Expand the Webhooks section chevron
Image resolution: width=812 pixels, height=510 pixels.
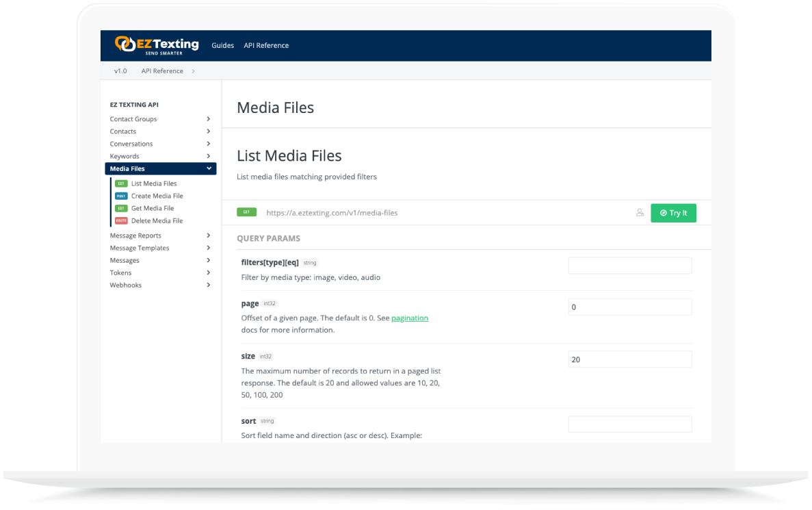coord(208,285)
